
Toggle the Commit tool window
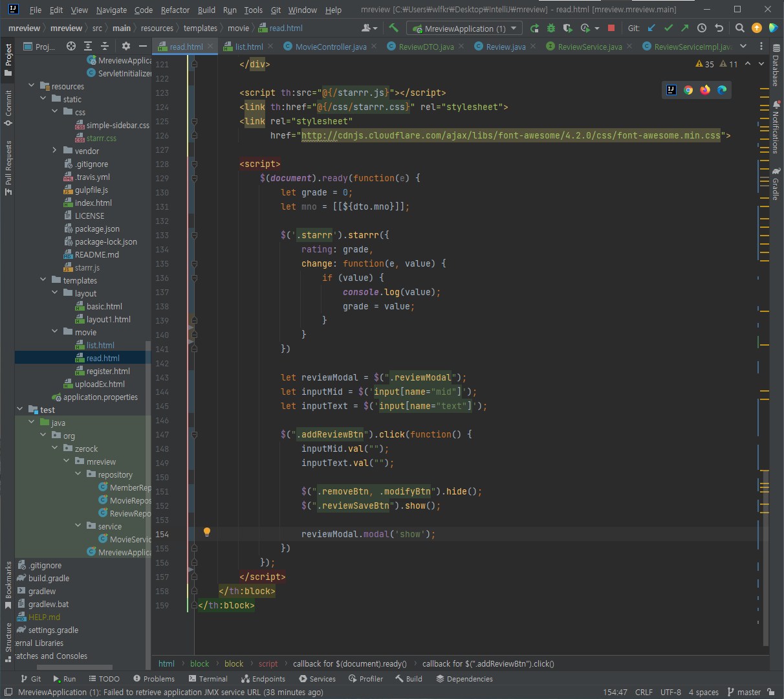pos(8,107)
